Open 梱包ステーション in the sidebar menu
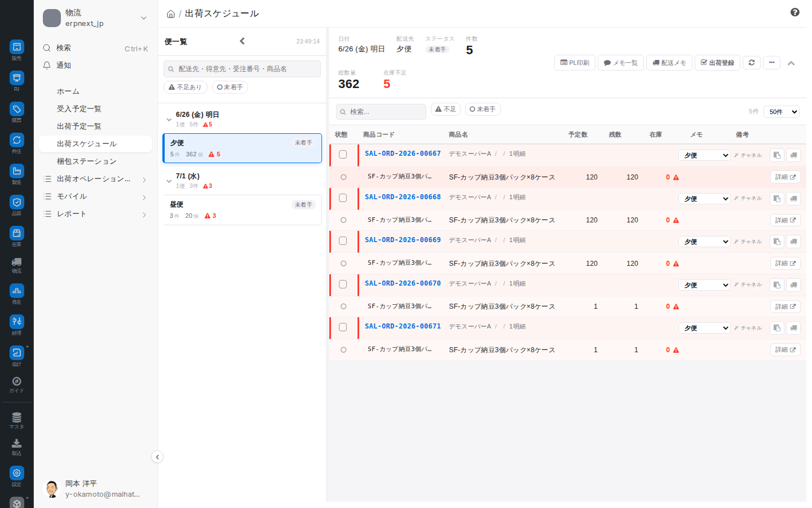The image size is (812, 508). click(x=87, y=161)
